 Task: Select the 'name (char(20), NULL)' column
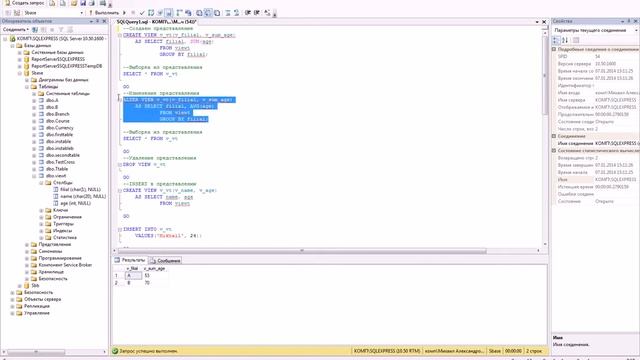[x=83, y=196]
